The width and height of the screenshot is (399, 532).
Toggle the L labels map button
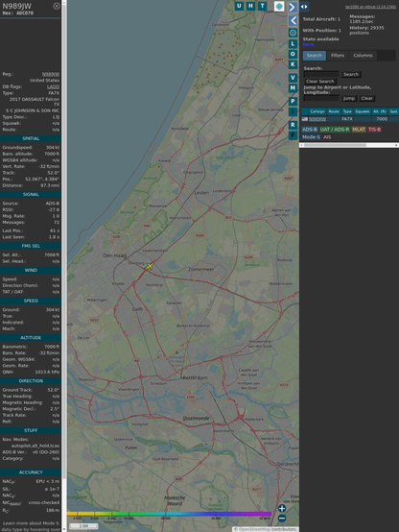(293, 44)
